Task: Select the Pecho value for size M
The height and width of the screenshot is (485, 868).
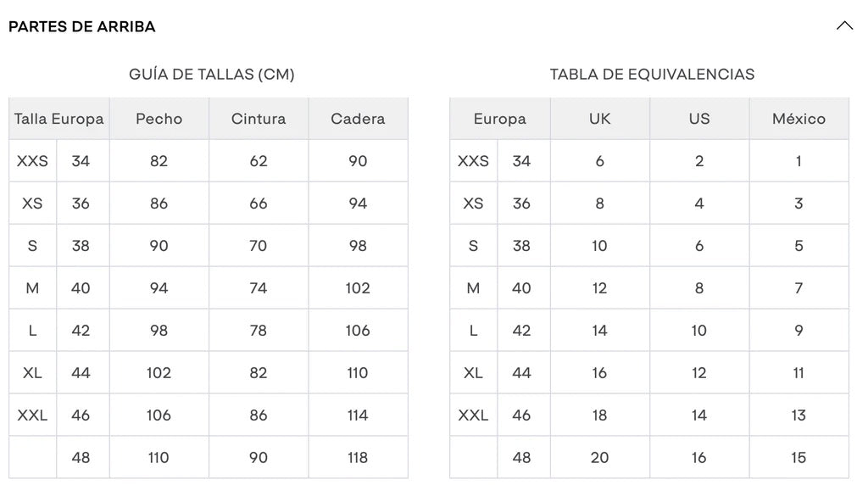Action: [x=159, y=288]
